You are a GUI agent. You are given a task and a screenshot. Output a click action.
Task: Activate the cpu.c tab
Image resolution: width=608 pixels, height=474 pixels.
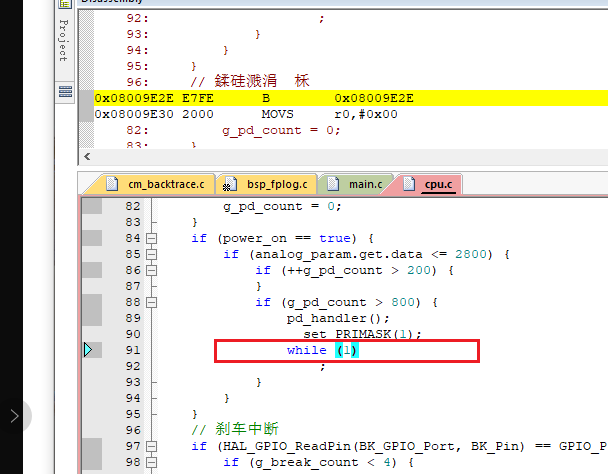coord(431,184)
